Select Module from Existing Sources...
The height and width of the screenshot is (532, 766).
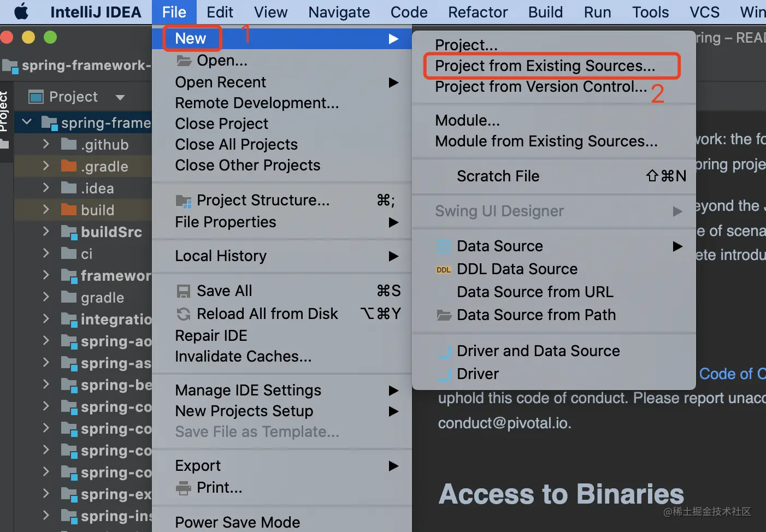pyautogui.click(x=546, y=141)
